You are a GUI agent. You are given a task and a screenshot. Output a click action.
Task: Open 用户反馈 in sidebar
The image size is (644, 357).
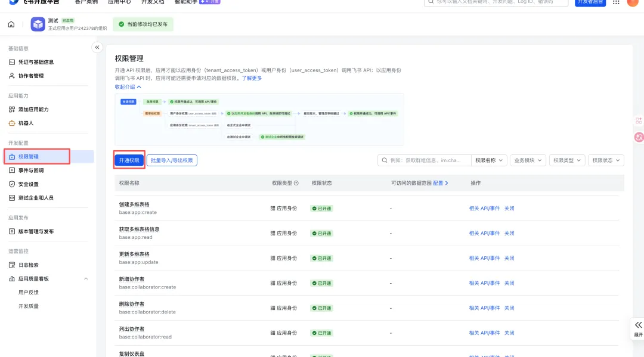click(29, 293)
